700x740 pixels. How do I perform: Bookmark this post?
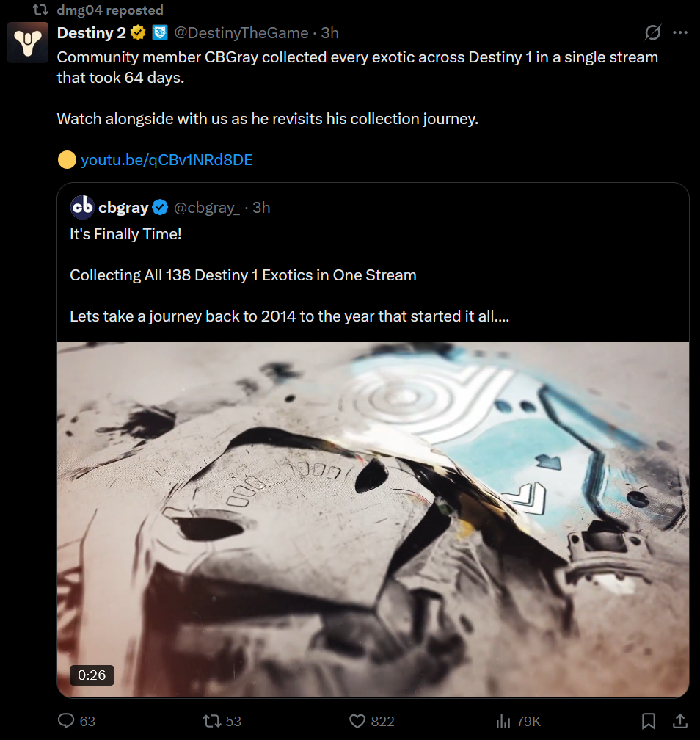click(649, 721)
